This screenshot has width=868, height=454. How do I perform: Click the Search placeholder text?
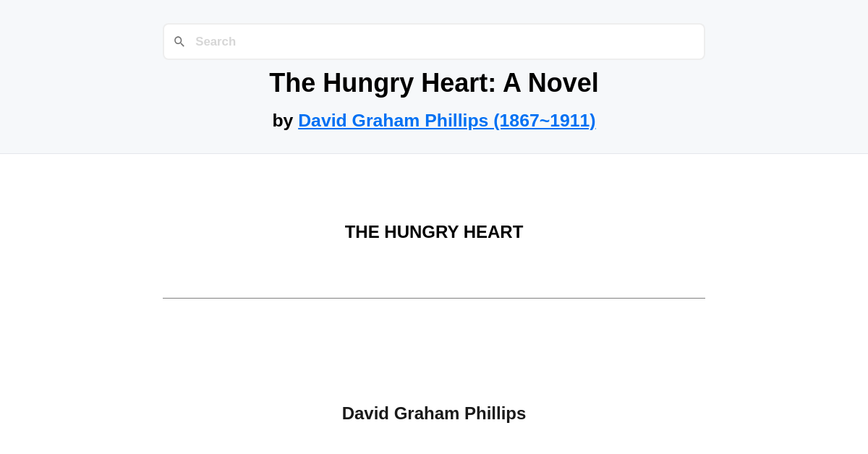pos(216,41)
